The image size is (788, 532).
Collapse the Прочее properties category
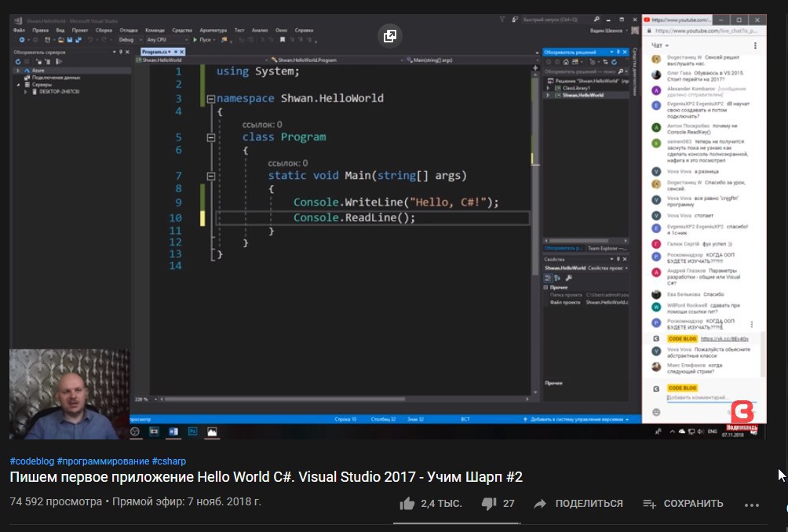coord(545,287)
